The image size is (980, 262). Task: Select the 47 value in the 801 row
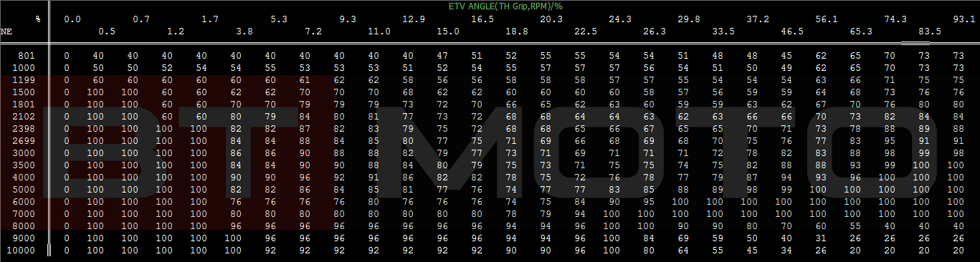442,55
